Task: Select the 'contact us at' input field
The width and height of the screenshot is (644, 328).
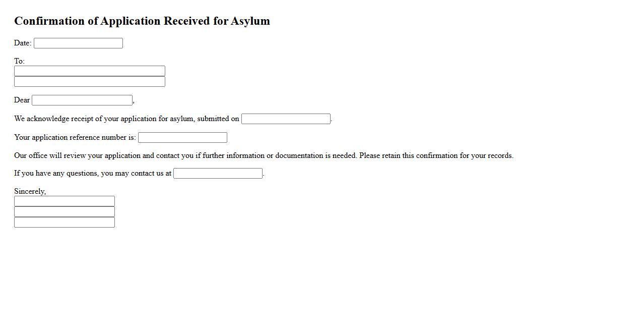Action: coord(218,174)
